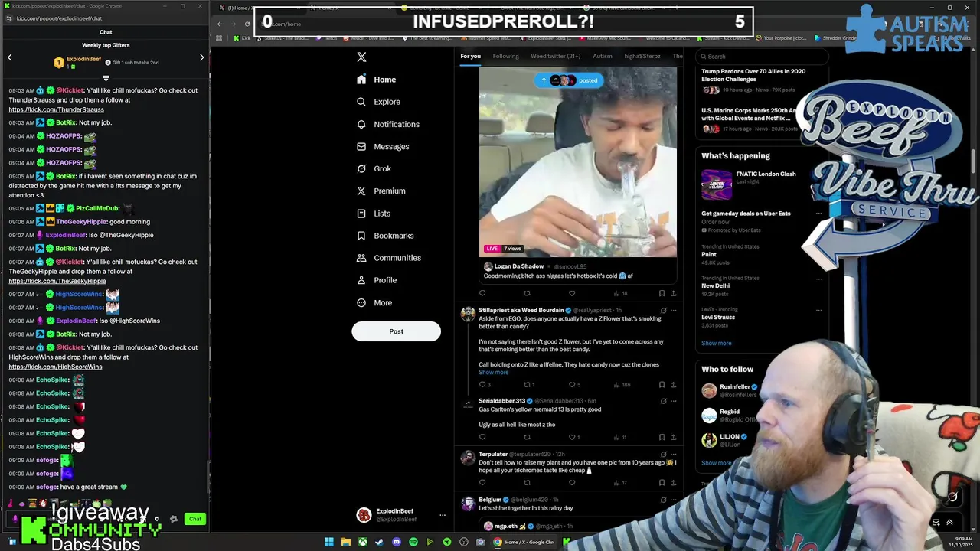Screen dimensions: 980x551
Task: Open kick.com/HighScoreWins link in chat
Action: pyautogui.click(x=55, y=367)
